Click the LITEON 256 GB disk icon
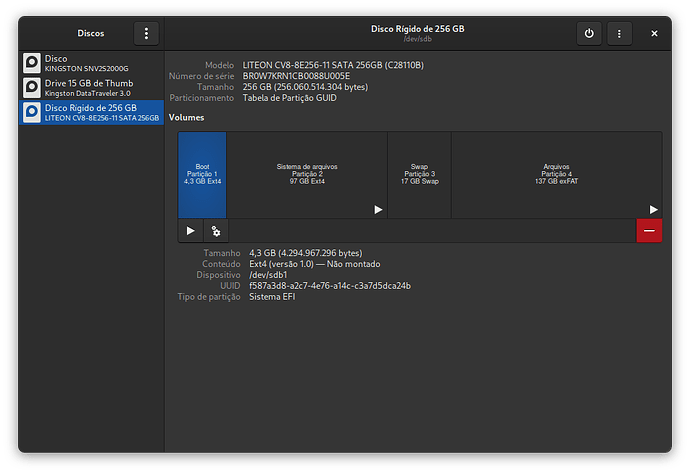The image size is (690, 472). pyautogui.click(x=32, y=112)
